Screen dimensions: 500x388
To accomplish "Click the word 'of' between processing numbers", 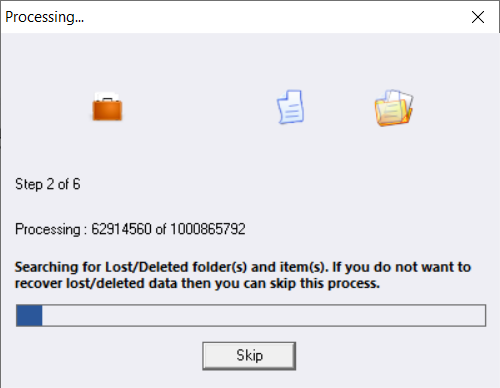I will point(161,229).
